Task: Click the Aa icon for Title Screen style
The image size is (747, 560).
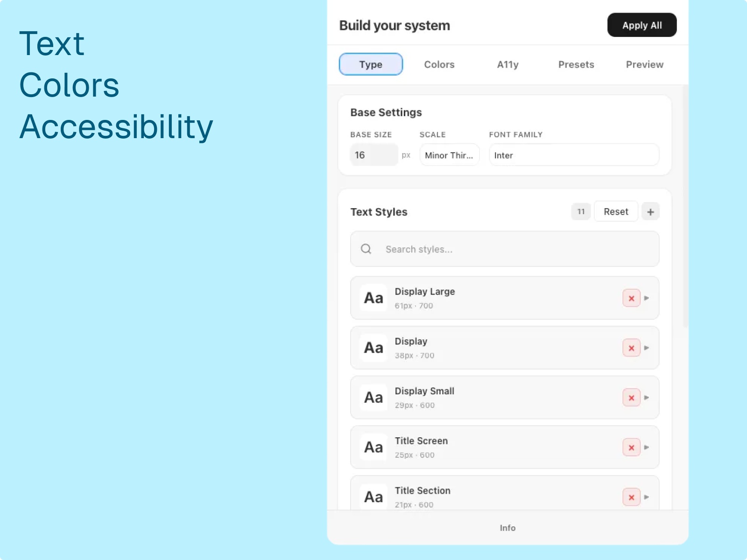Action: tap(373, 447)
